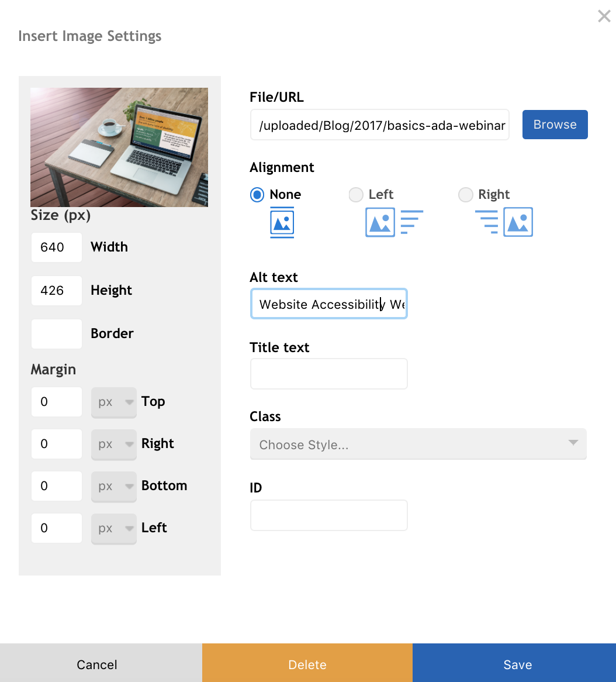This screenshot has width=616, height=682.
Task: Save the image settings
Action: coord(517,664)
